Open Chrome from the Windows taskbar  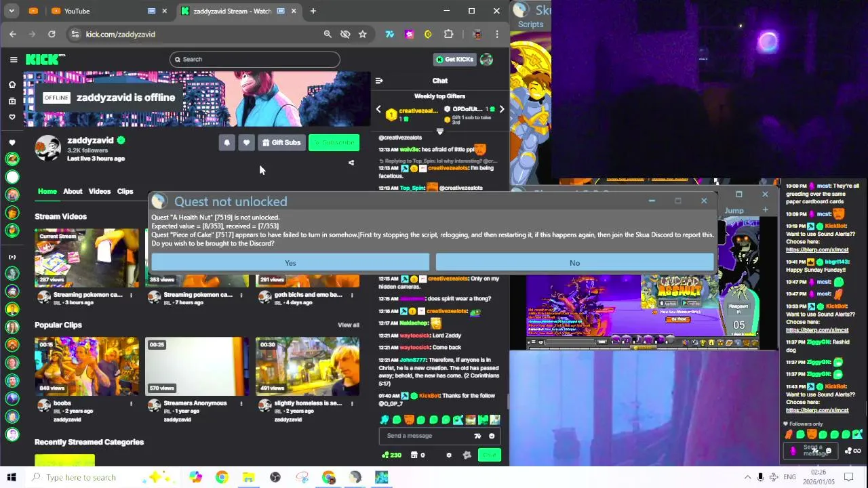click(222, 477)
